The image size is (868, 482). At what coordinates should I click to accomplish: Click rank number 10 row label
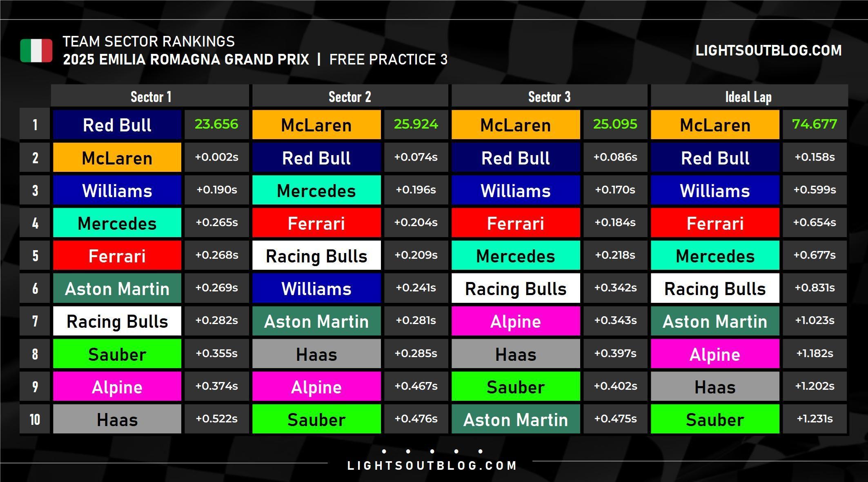tap(35, 419)
